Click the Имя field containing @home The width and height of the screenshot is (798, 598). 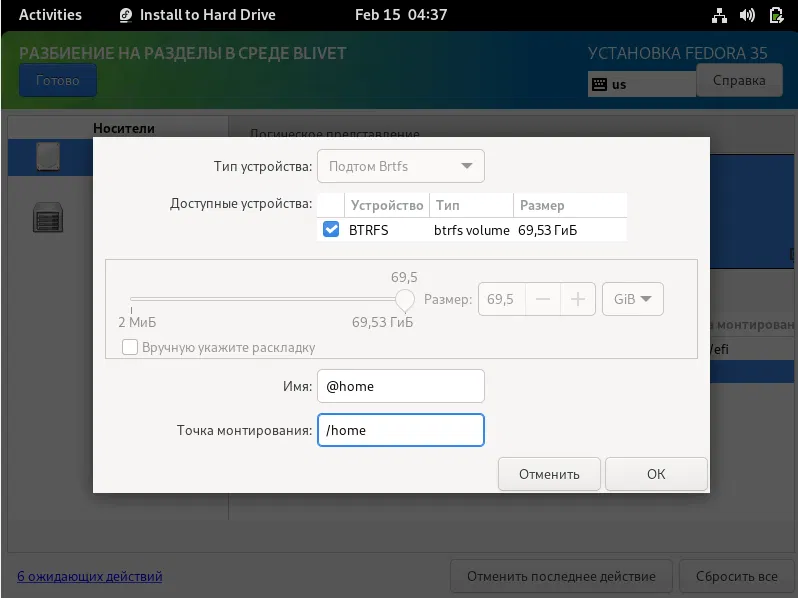[x=401, y=386]
